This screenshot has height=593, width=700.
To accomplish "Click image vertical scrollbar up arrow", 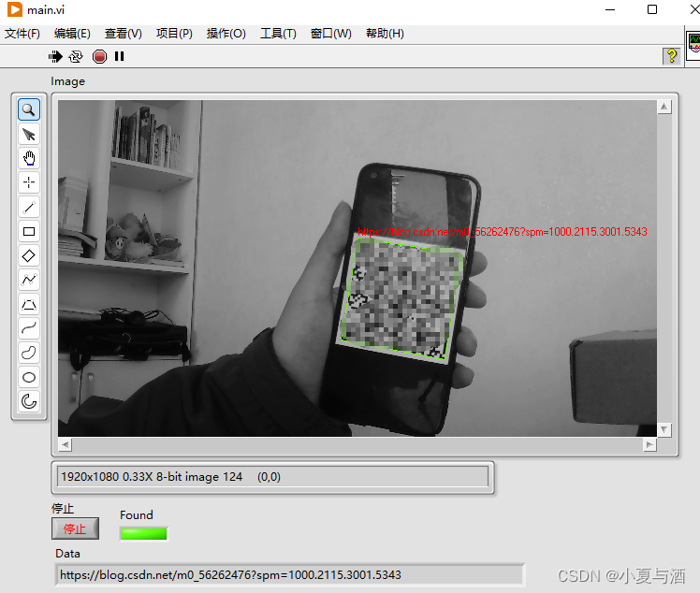I will (664, 107).
